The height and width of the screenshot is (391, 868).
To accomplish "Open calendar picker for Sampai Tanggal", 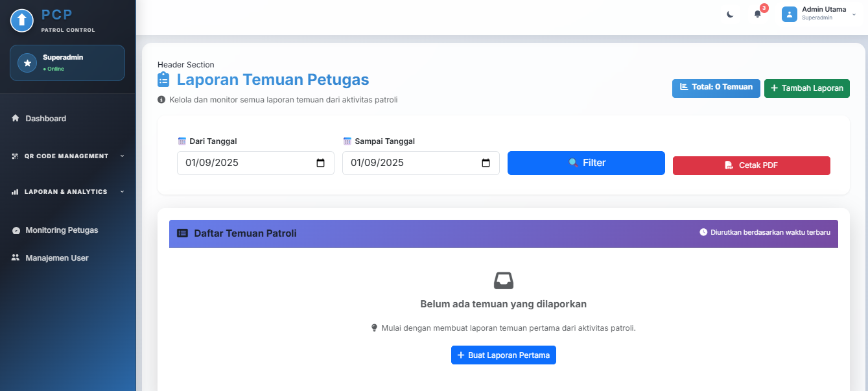I will [x=486, y=163].
